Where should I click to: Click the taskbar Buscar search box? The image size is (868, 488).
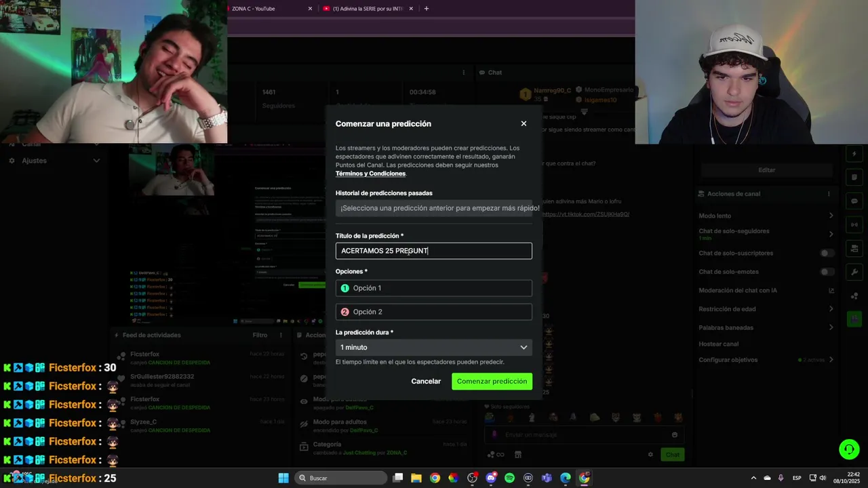(x=341, y=478)
